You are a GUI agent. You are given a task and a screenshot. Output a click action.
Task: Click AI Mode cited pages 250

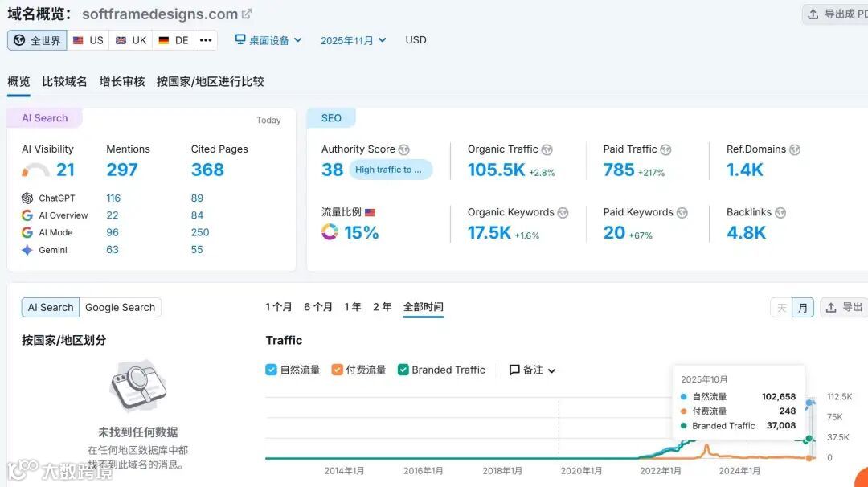click(200, 232)
